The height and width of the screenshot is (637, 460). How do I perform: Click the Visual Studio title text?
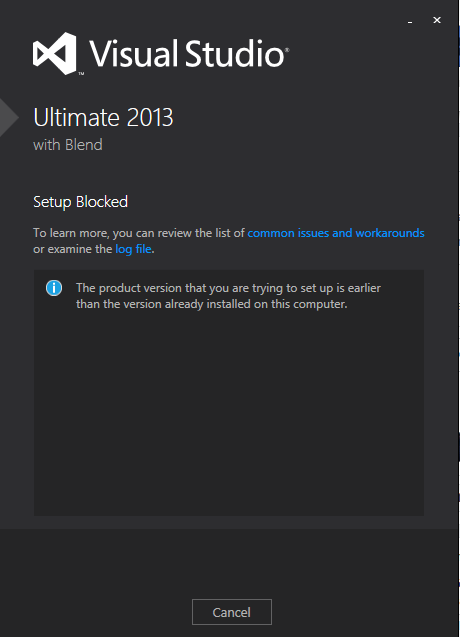coord(187,53)
